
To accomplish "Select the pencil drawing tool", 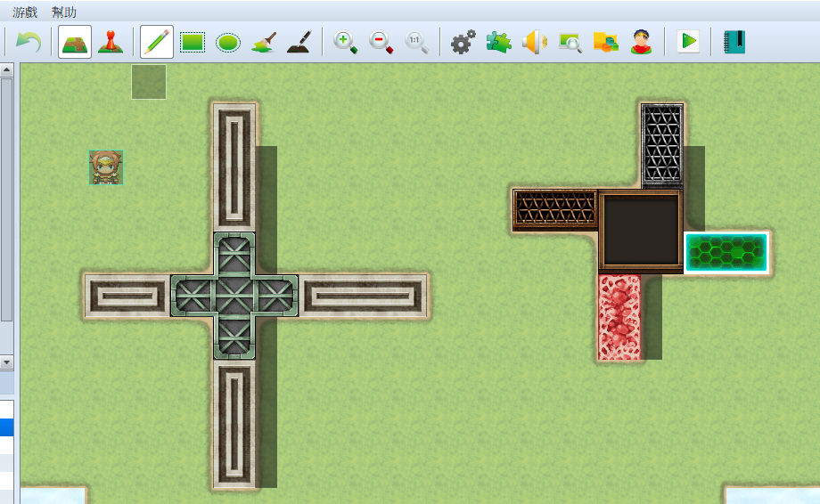I will 157,42.
